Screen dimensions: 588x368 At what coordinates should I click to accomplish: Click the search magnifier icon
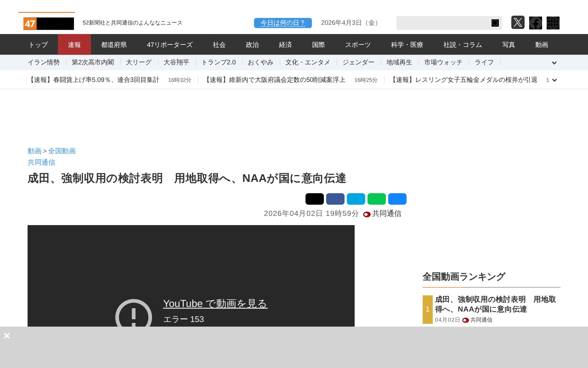495,23
